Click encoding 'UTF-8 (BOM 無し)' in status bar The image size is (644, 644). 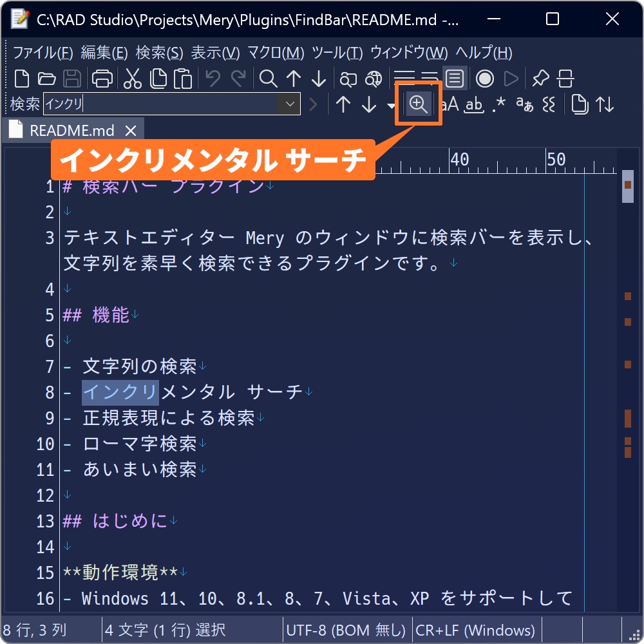345,630
